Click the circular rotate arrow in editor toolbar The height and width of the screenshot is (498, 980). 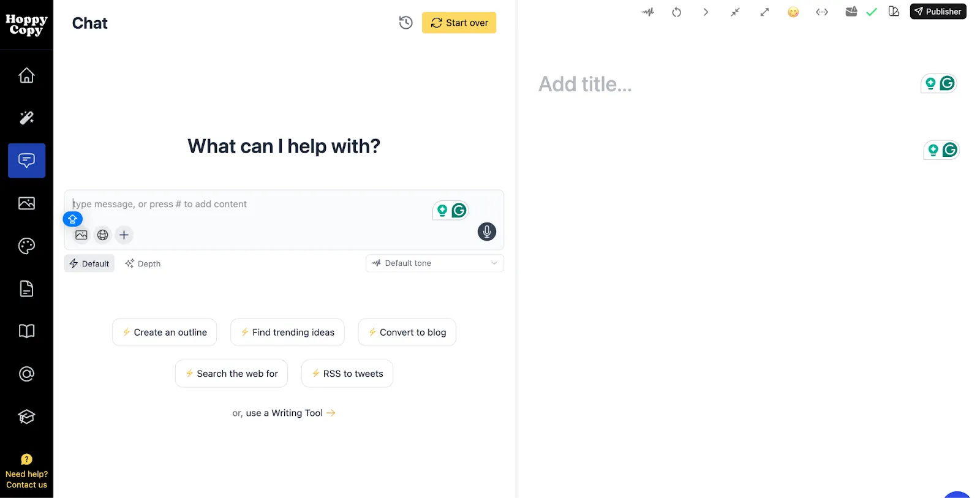[677, 12]
